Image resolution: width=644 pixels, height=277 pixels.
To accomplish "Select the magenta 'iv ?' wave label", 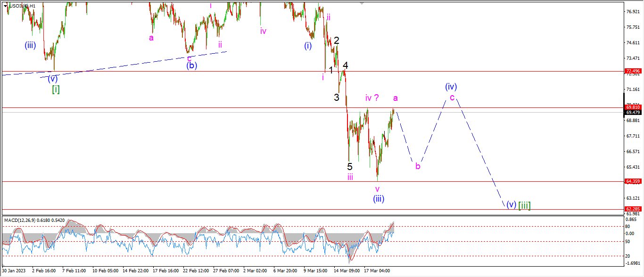I will pos(372,98).
